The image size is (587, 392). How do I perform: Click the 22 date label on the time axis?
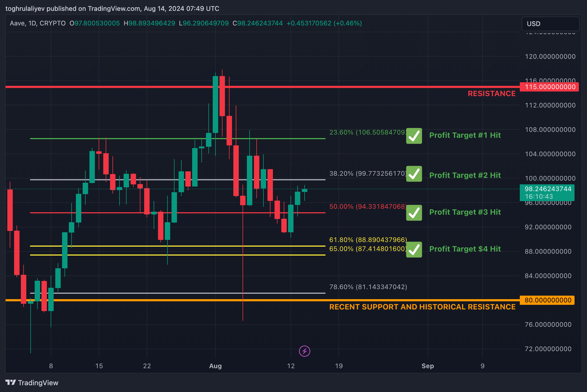147,366
